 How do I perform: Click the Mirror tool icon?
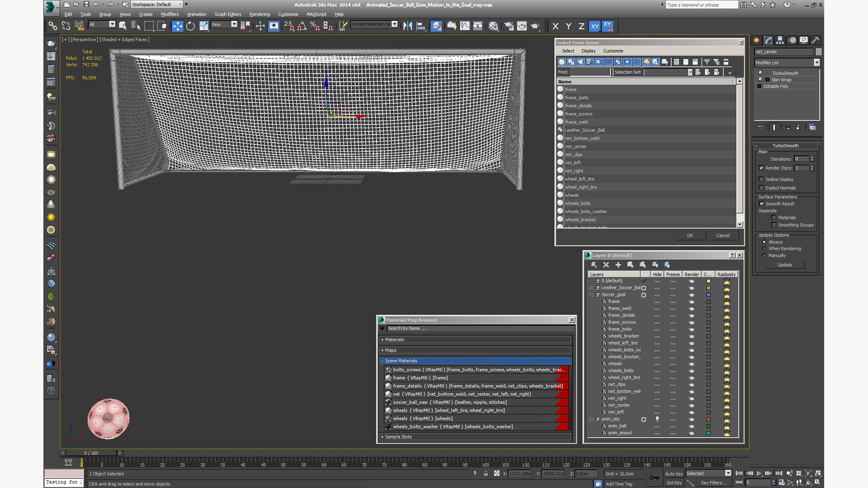(408, 26)
